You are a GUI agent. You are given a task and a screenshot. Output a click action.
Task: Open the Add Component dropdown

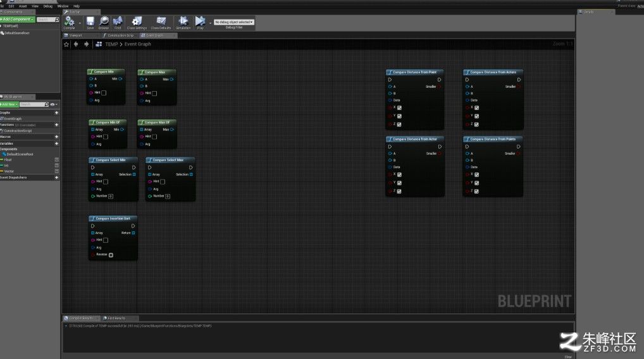17,20
